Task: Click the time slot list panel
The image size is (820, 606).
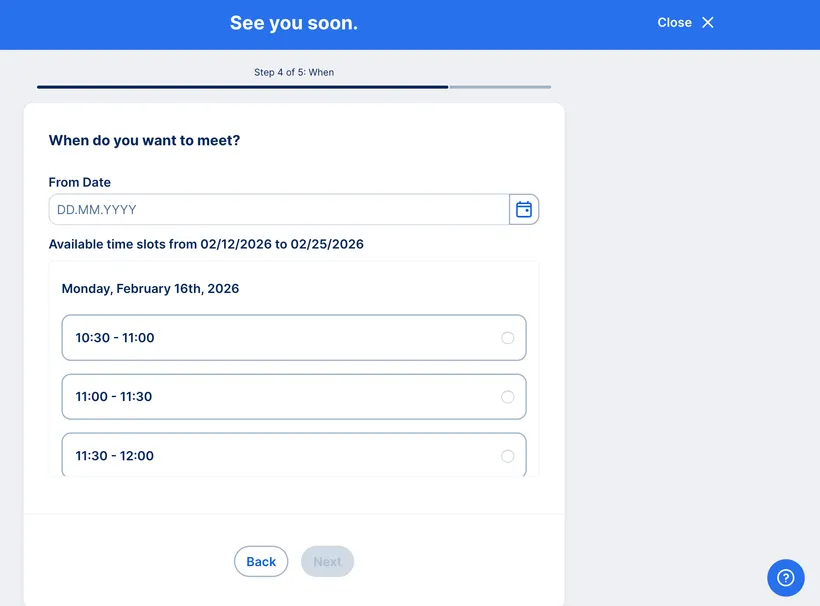Action: [293, 370]
